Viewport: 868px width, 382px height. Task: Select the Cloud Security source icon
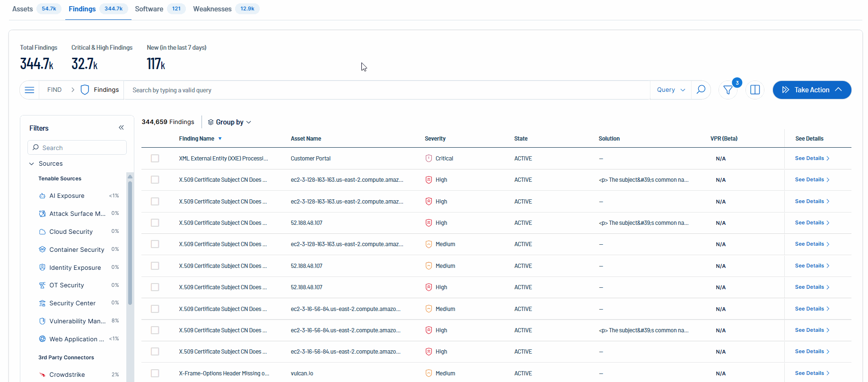pos(42,232)
